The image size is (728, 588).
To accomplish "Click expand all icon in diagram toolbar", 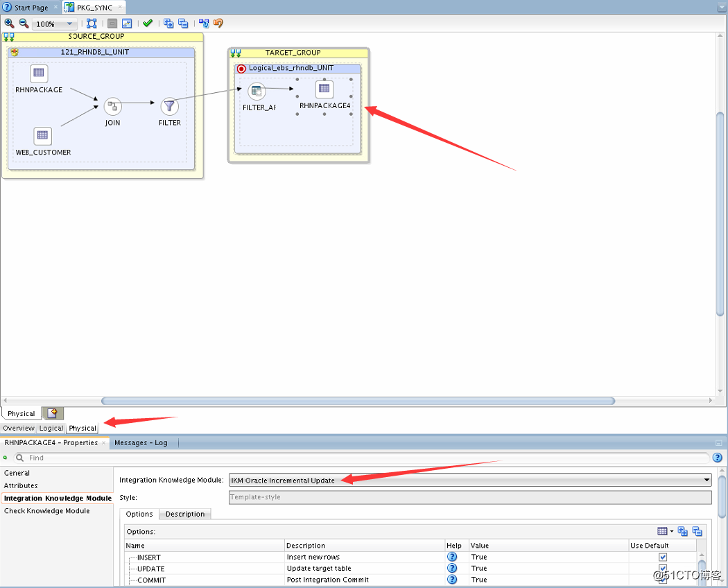I will 168,23.
